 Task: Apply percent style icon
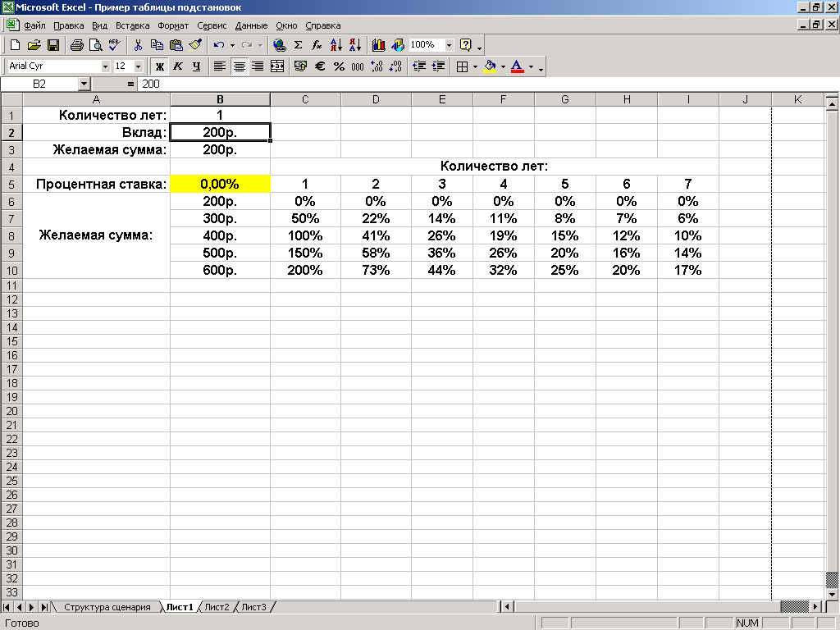point(339,66)
